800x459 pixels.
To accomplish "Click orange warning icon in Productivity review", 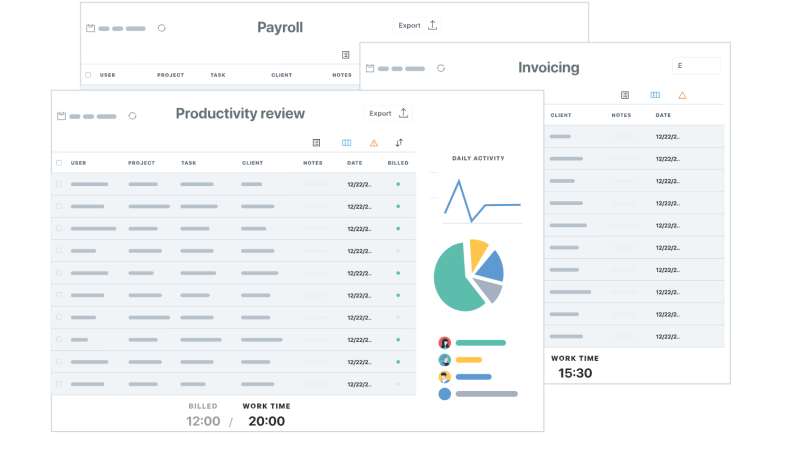I will tap(374, 143).
